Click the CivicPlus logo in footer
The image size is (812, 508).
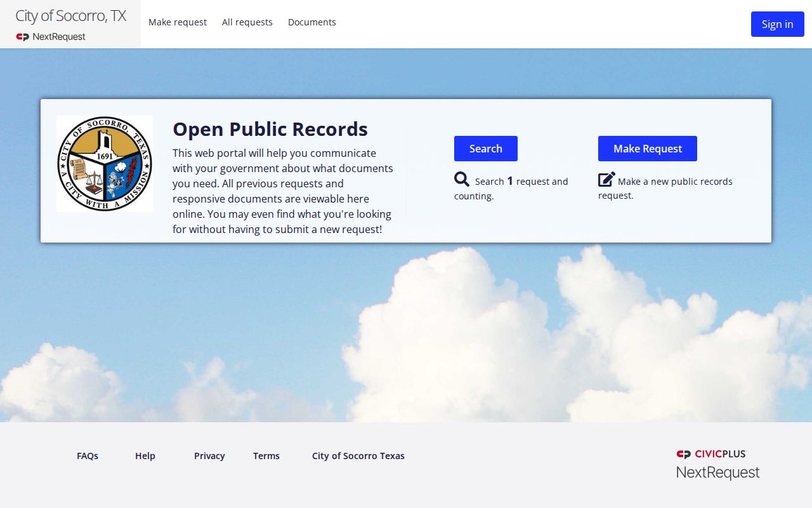click(x=711, y=454)
